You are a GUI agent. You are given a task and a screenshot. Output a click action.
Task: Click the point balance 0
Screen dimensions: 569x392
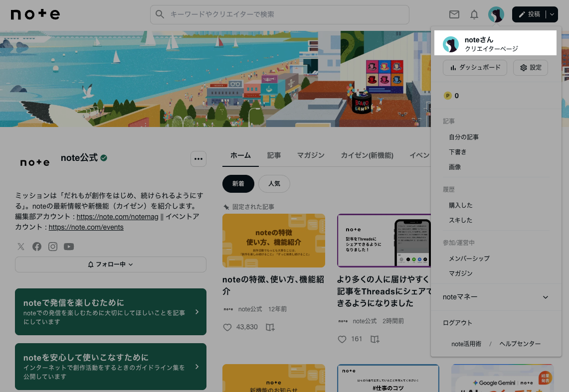[x=456, y=96]
